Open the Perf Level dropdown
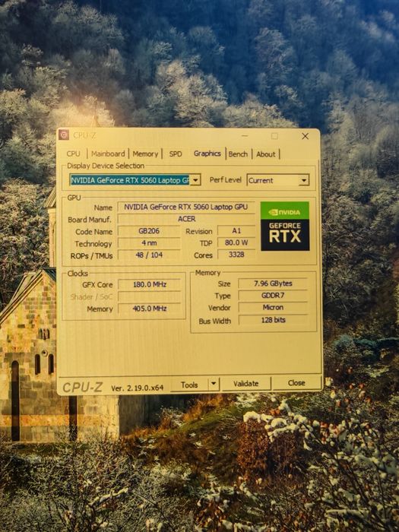This screenshot has width=399, height=532. coord(278,180)
